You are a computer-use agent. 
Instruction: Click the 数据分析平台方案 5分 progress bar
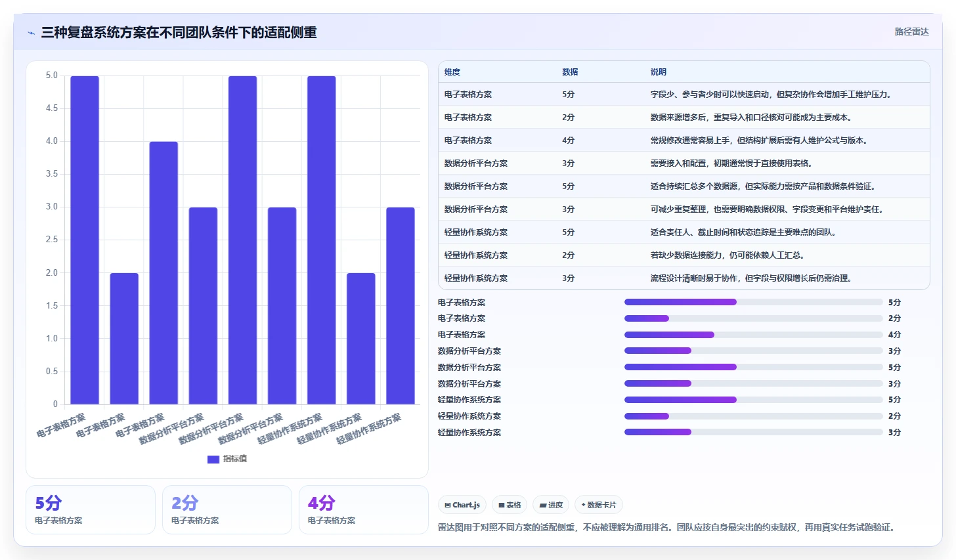tap(754, 367)
